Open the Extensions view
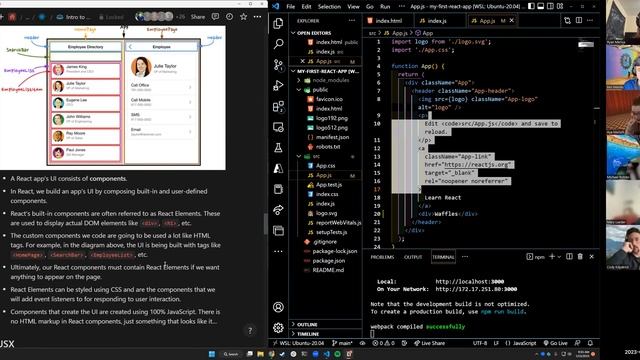The width and height of the screenshot is (640, 360). pyautogui.click(x=278, y=107)
